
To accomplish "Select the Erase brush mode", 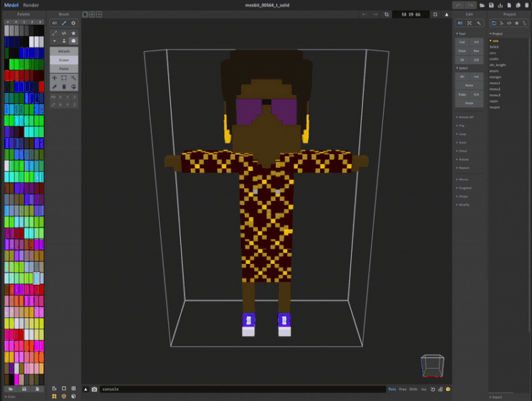I will [64, 60].
